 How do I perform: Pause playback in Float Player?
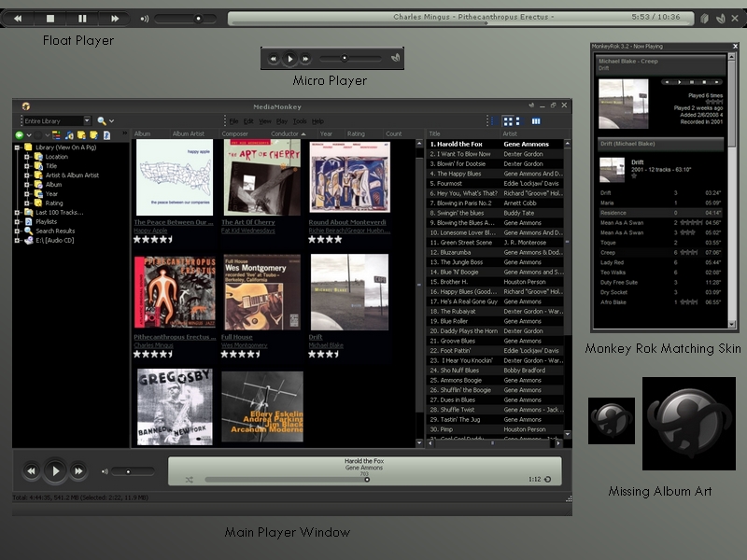pos(82,19)
